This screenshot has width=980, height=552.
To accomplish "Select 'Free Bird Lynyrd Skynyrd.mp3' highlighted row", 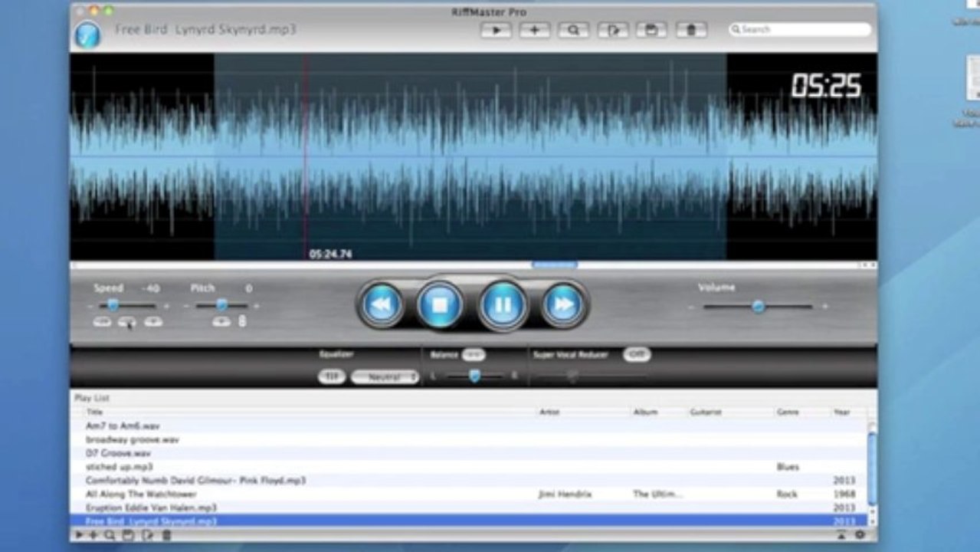I will coord(469,521).
